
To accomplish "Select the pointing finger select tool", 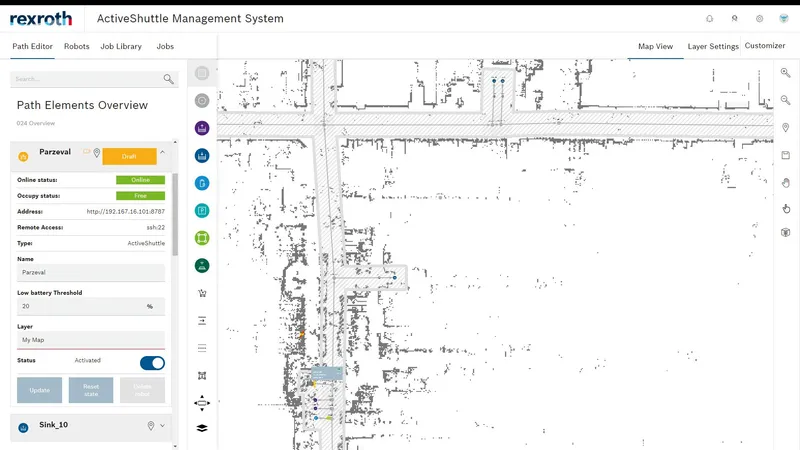I will 786,209.
